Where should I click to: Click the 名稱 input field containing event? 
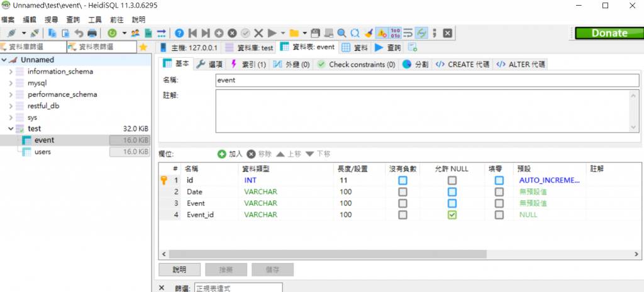pyautogui.click(x=427, y=80)
